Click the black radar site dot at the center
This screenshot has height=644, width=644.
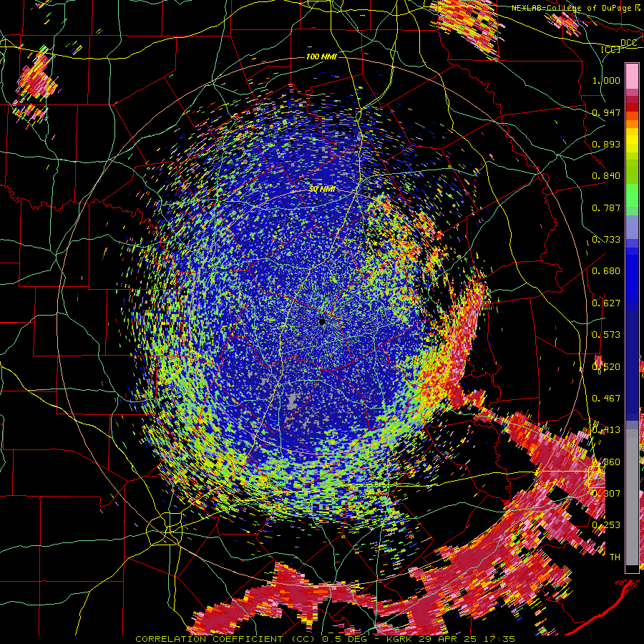(322, 321)
